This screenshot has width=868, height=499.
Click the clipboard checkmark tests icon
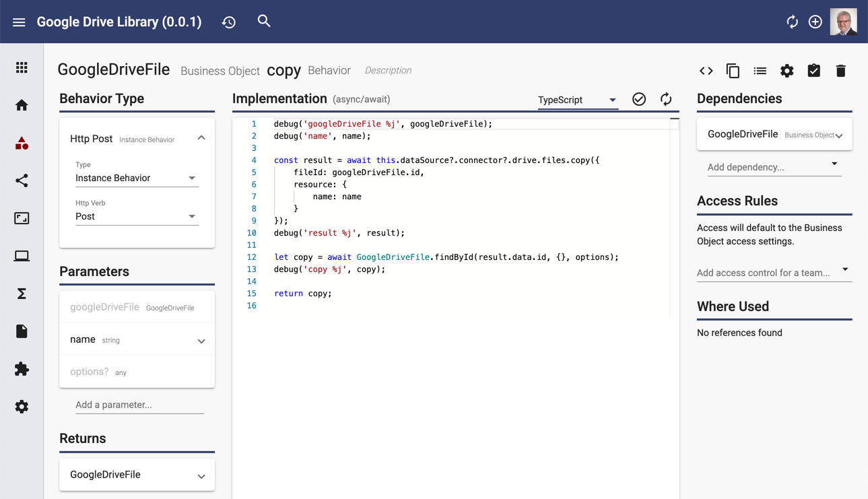813,71
